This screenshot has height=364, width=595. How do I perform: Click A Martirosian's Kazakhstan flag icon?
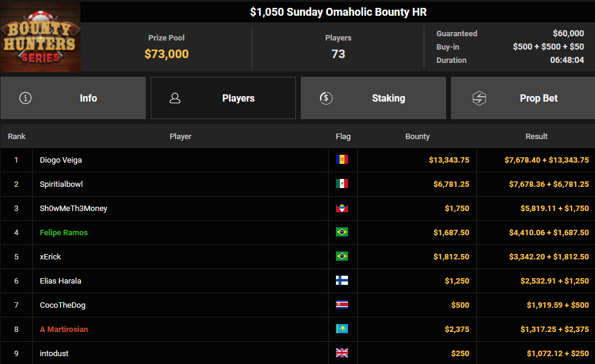pyautogui.click(x=342, y=329)
